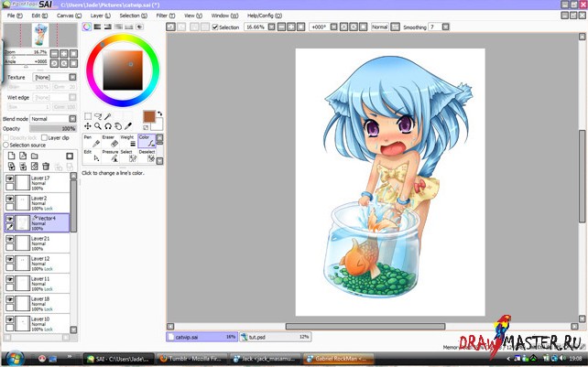Screen dimensions: 588x367
Task: Select the Magic Wand tool
Action: pos(108,116)
